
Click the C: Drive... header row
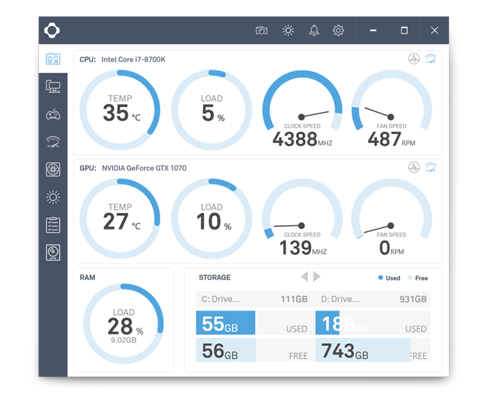tap(255, 299)
